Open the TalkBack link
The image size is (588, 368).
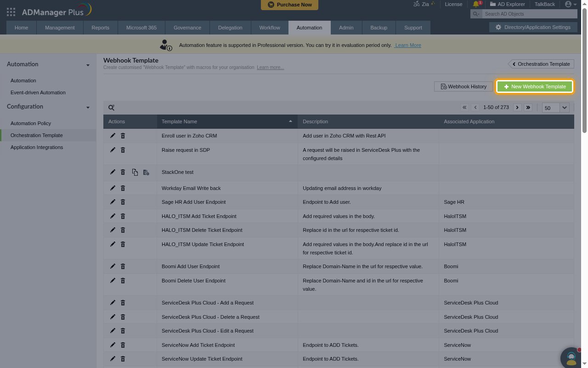(545, 4)
